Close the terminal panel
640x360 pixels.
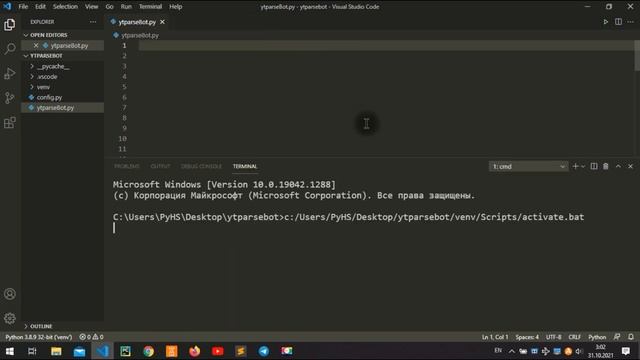click(631, 166)
